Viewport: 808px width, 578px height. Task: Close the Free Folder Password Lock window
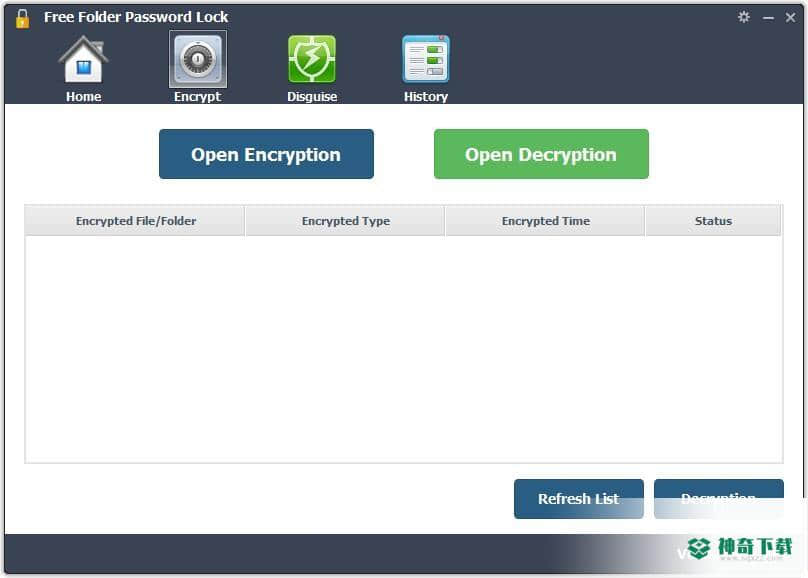pyautogui.click(x=790, y=18)
